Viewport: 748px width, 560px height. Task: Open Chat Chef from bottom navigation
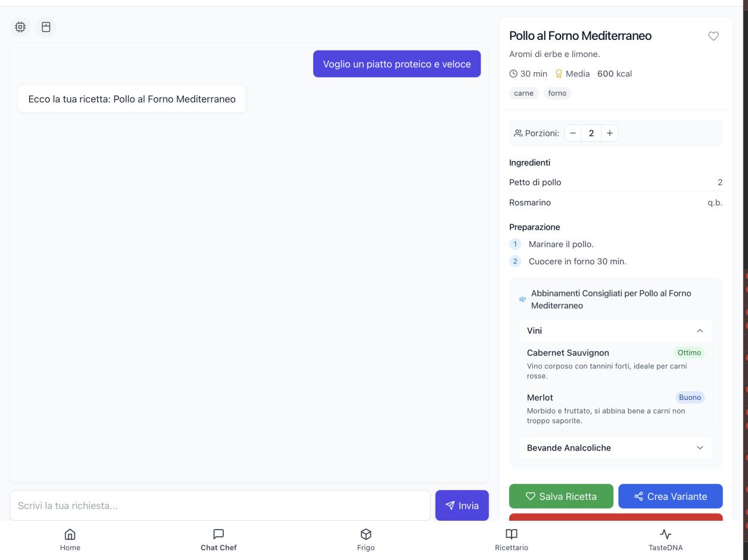click(218, 540)
